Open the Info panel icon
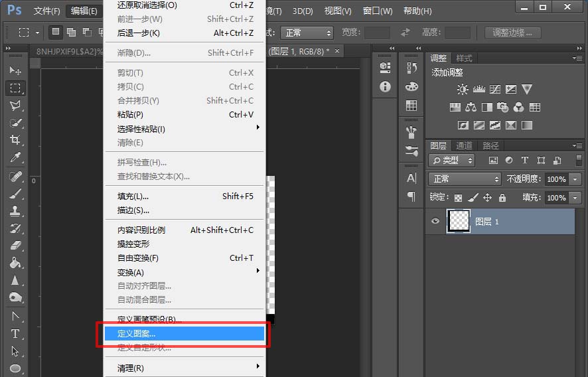 (x=385, y=87)
